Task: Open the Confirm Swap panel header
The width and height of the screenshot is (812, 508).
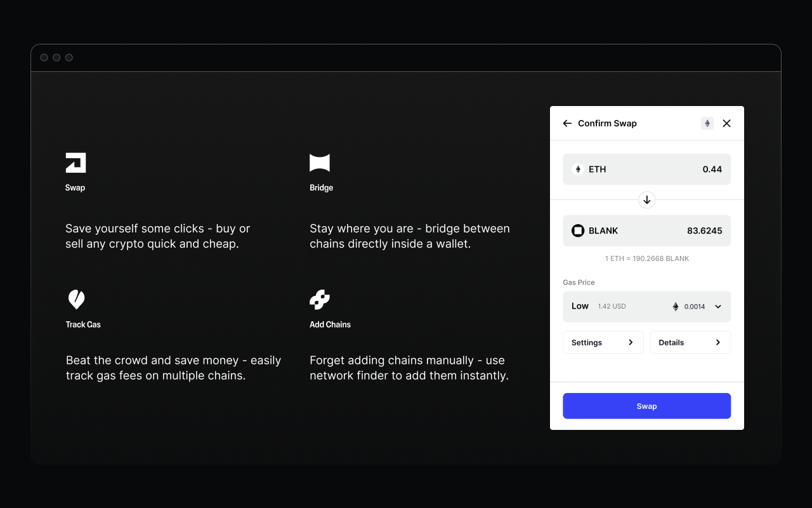Action: click(606, 123)
